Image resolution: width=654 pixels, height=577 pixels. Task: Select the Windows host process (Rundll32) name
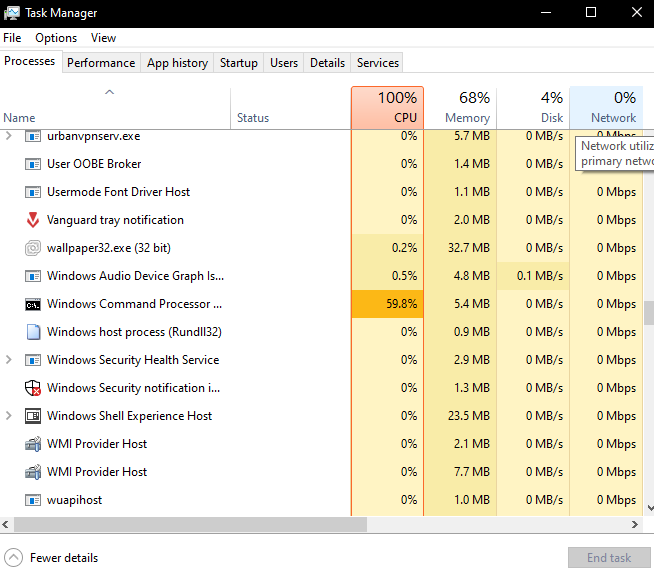point(134,332)
